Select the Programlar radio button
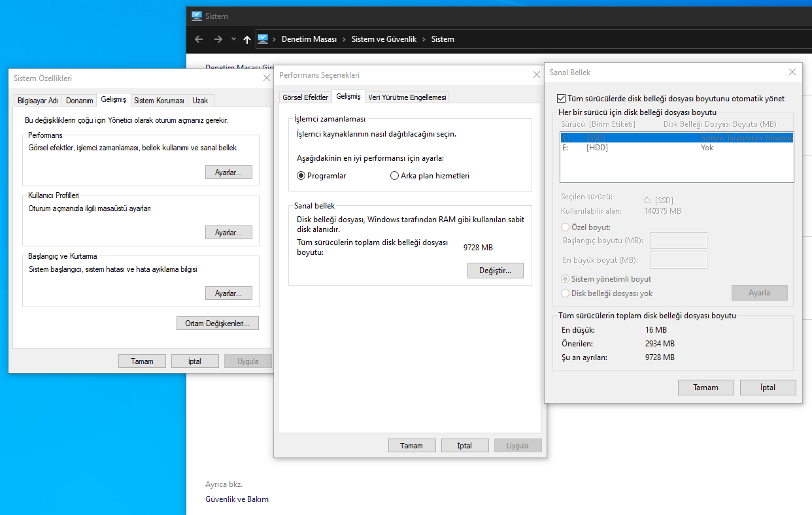The height and width of the screenshot is (515, 812). (x=301, y=176)
